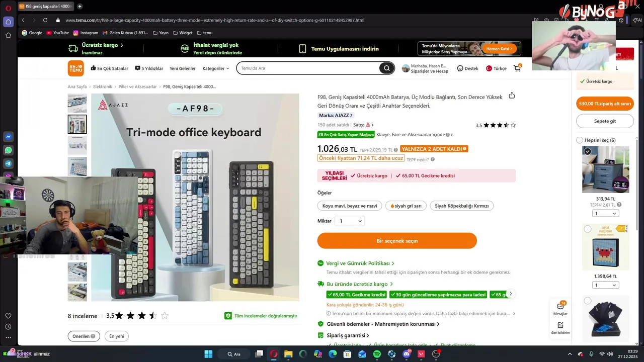Open the Mesajlar messages icon

tap(560, 309)
